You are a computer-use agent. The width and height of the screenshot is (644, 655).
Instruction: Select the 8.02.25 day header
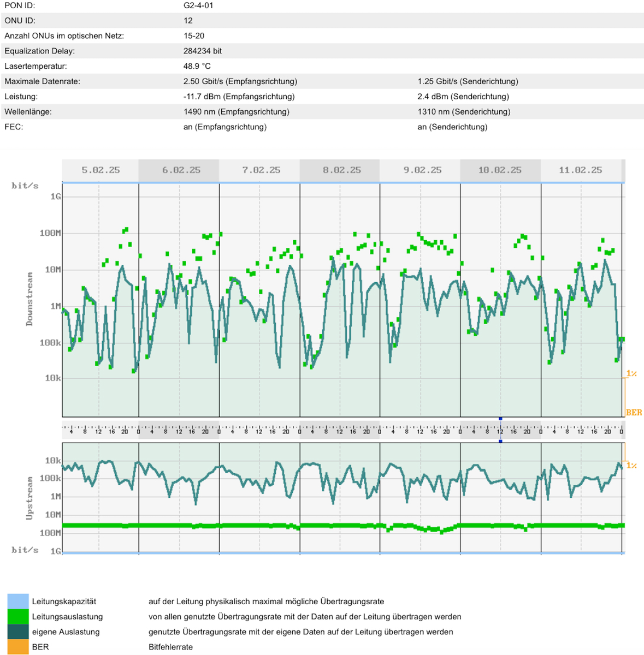click(x=340, y=170)
